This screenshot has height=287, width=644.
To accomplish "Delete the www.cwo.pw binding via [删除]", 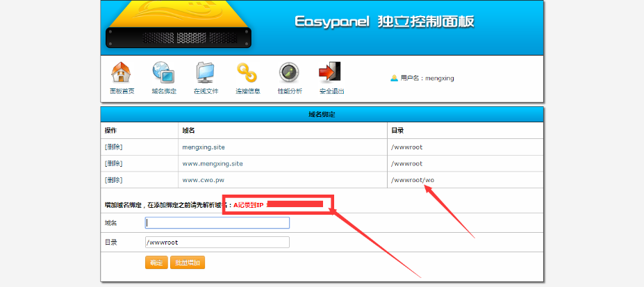I will 113,180.
